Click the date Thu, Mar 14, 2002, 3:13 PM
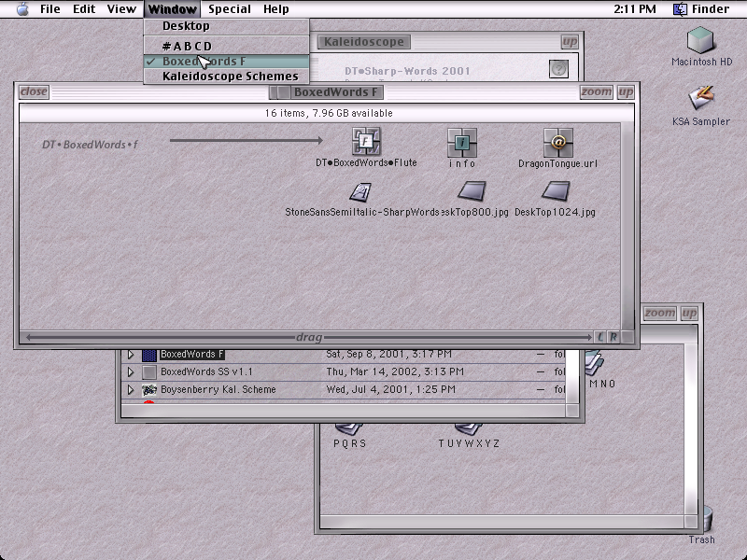The image size is (747, 560). pyautogui.click(x=395, y=371)
